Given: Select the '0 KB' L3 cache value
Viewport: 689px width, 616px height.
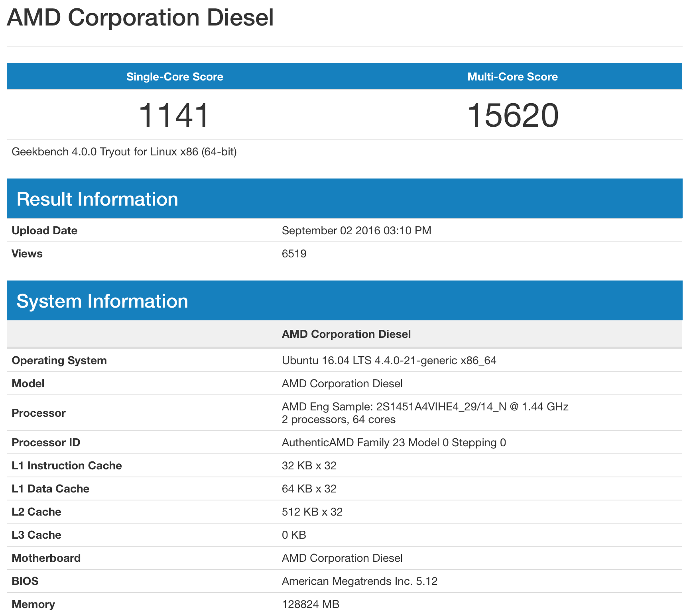Looking at the screenshot, I should point(294,535).
